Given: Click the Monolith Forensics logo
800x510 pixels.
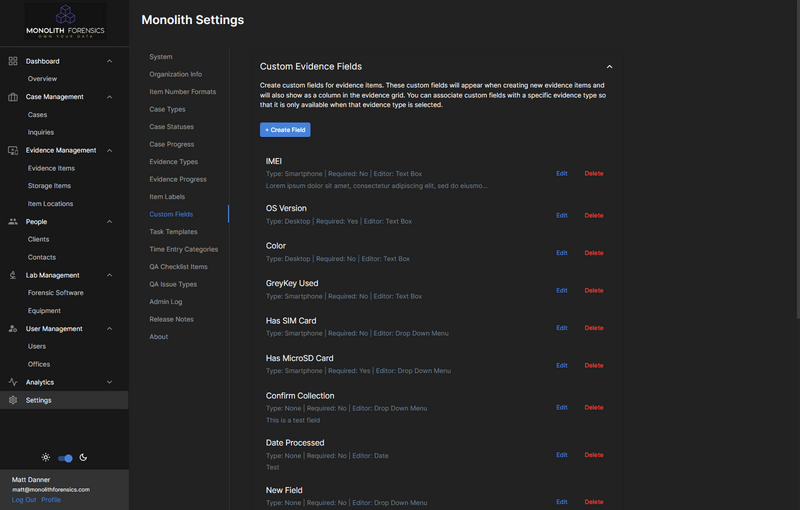Looking at the screenshot, I should pyautogui.click(x=64, y=21).
